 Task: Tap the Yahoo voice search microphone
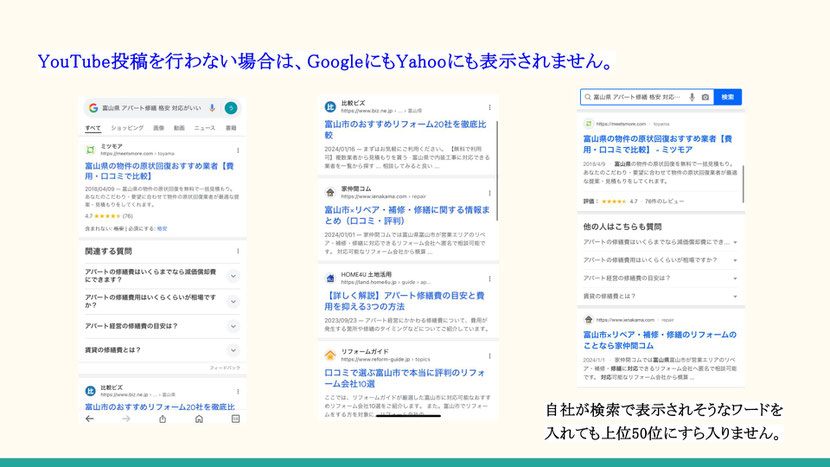coord(692,97)
